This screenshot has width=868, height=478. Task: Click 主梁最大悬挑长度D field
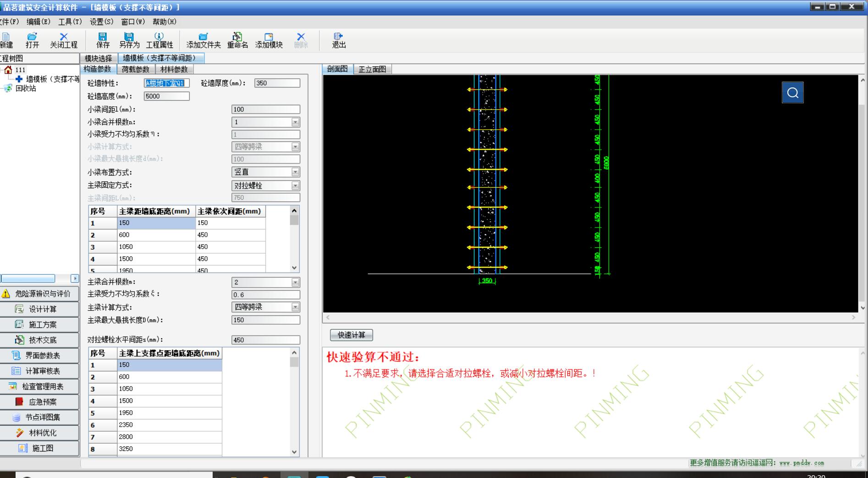[x=266, y=320]
